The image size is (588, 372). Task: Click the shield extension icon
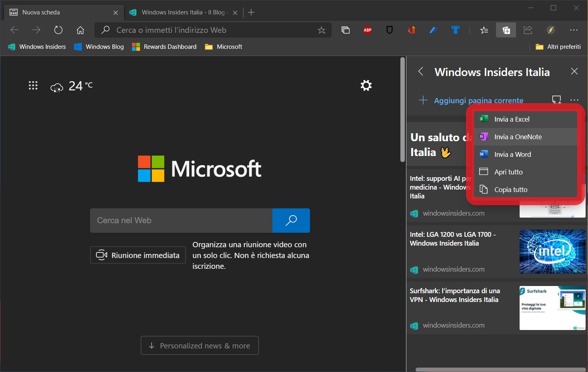(x=390, y=30)
